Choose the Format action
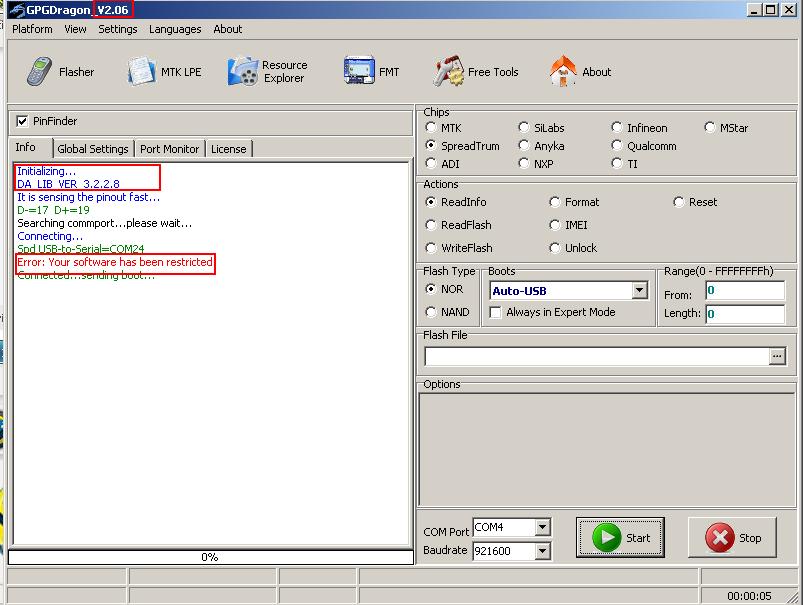This screenshot has width=803, height=605. [x=554, y=202]
